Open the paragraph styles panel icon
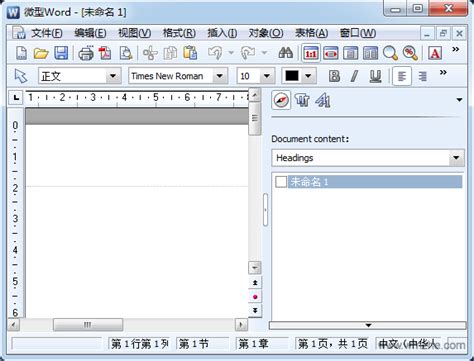474x361 pixels. 302,100
